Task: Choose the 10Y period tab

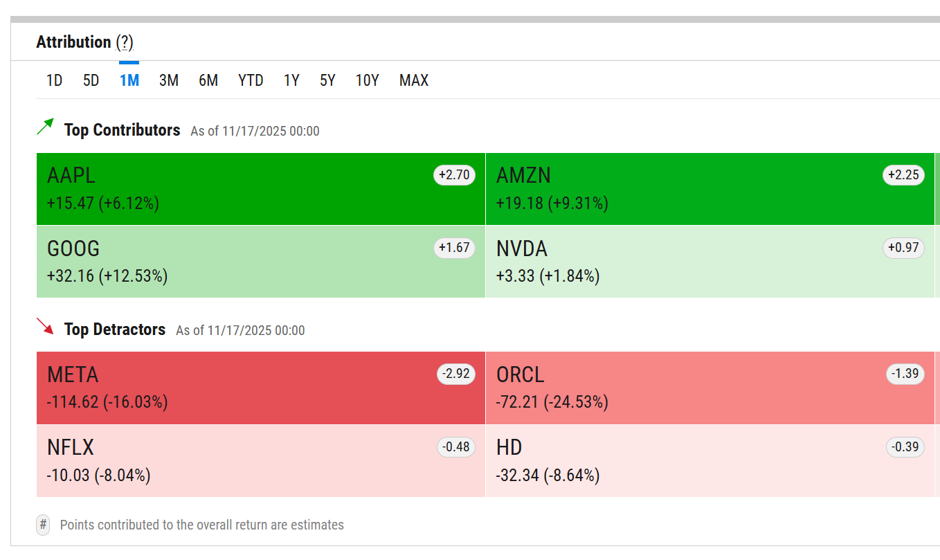Action: point(367,80)
